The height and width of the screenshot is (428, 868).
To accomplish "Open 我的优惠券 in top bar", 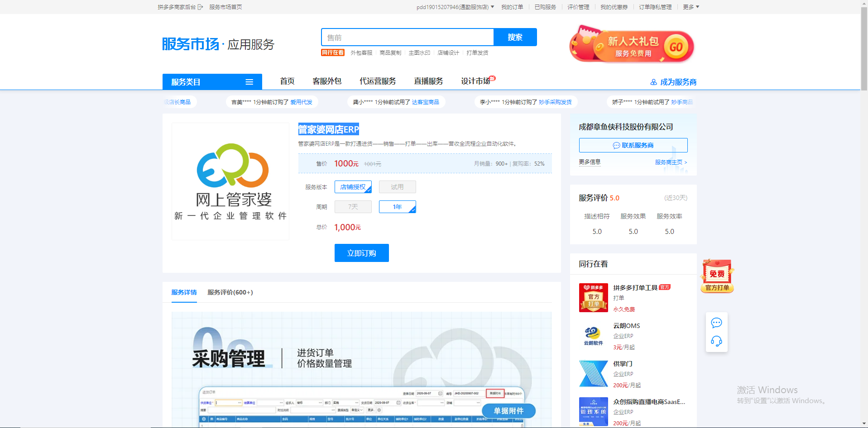I will tap(614, 7).
